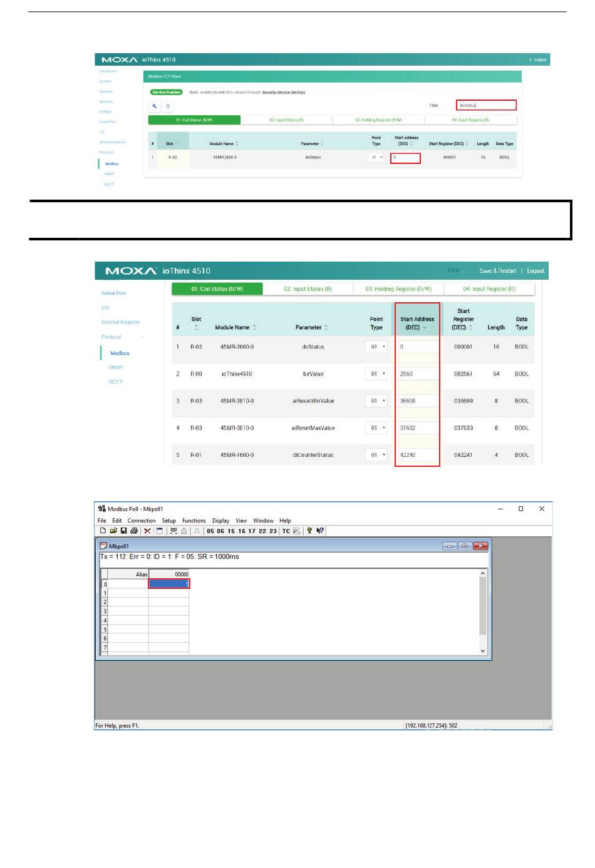The width and height of the screenshot is (595, 868).
Task: Click the refresh icon beside the wrench
Action: pyautogui.click(x=168, y=106)
